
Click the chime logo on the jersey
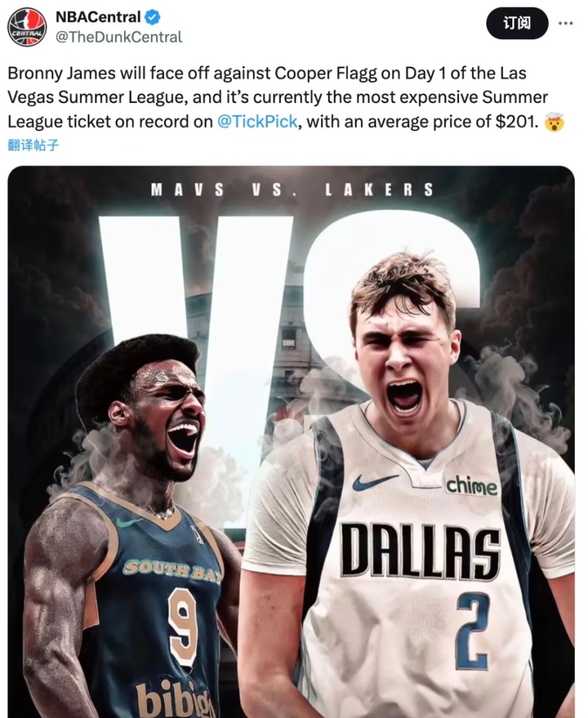[x=472, y=485]
